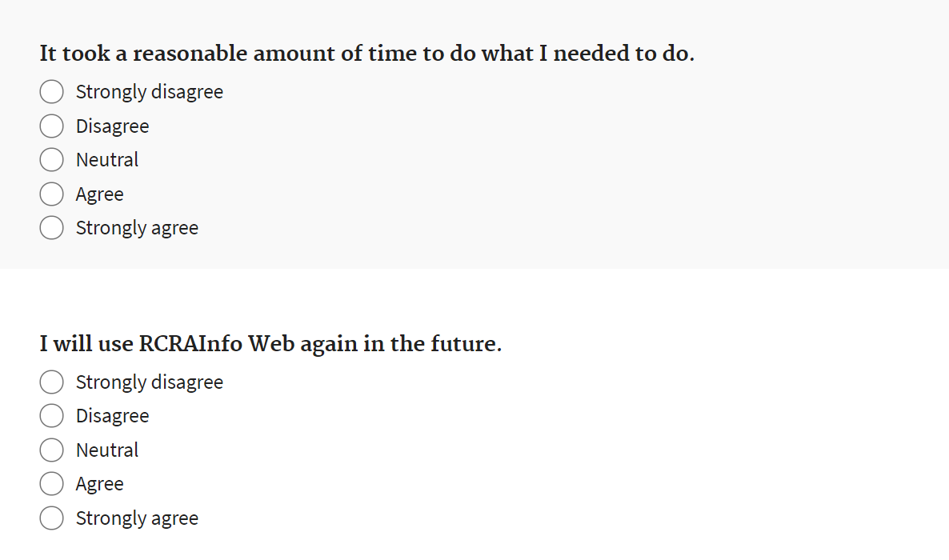
Task: Choose 'Disagree' radio for reasonable time question
Action: point(52,126)
